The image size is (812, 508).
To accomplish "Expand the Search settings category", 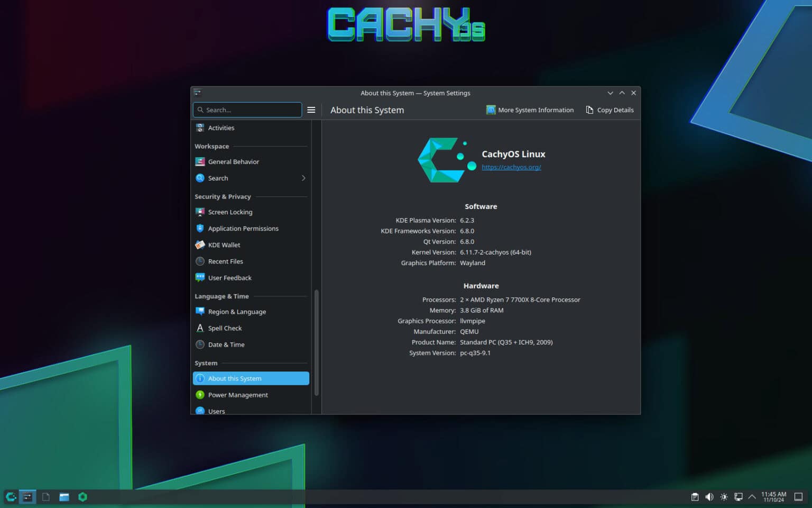I will 303,178.
